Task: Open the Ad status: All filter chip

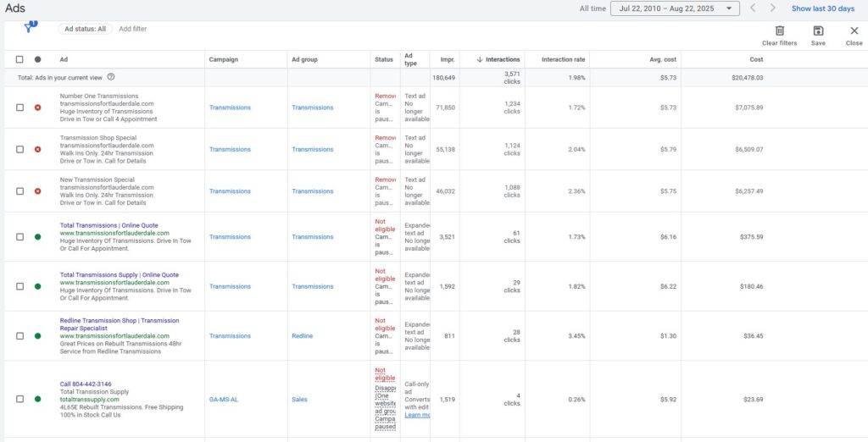Action: click(86, 29)
